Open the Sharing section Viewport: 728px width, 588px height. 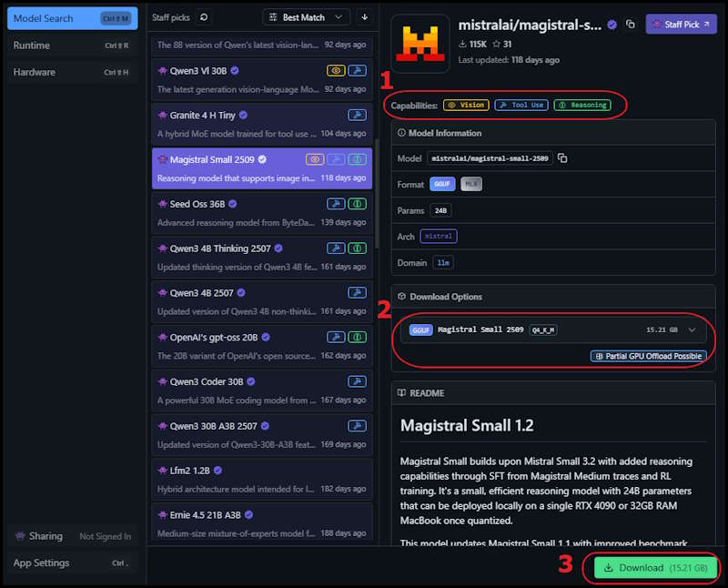tap(73, 536)
